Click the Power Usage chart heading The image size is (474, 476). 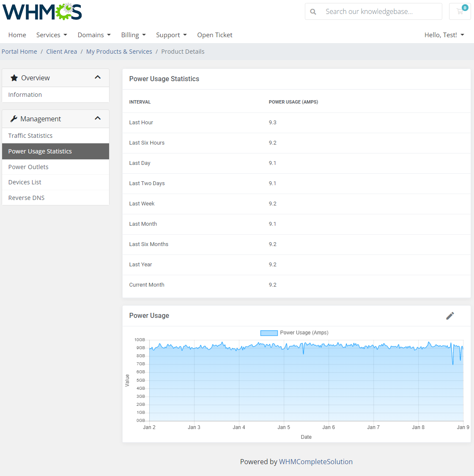tap(149, 316)
